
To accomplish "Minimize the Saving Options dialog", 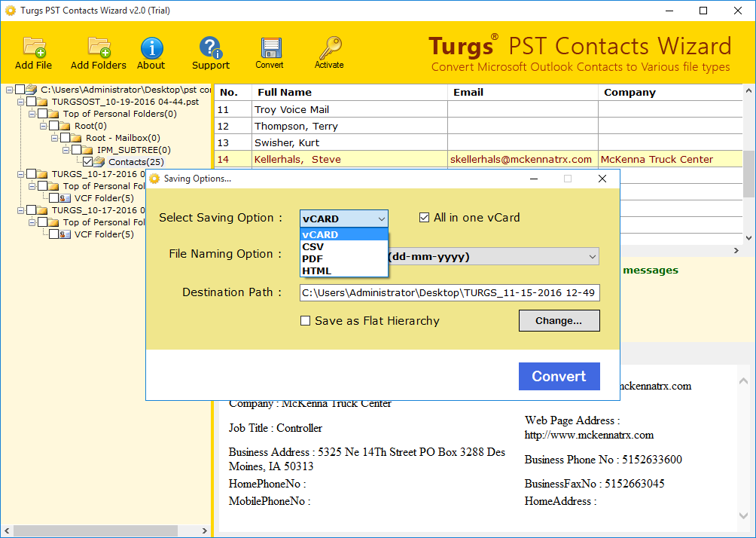I will pyautogui.click(x=534, y=179).
